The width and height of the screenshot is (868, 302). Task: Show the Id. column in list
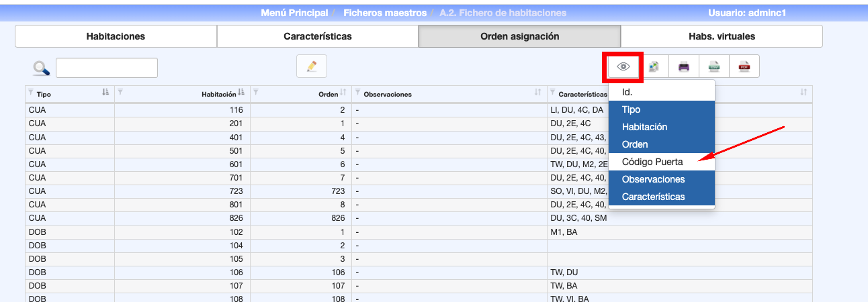point(627,92)
